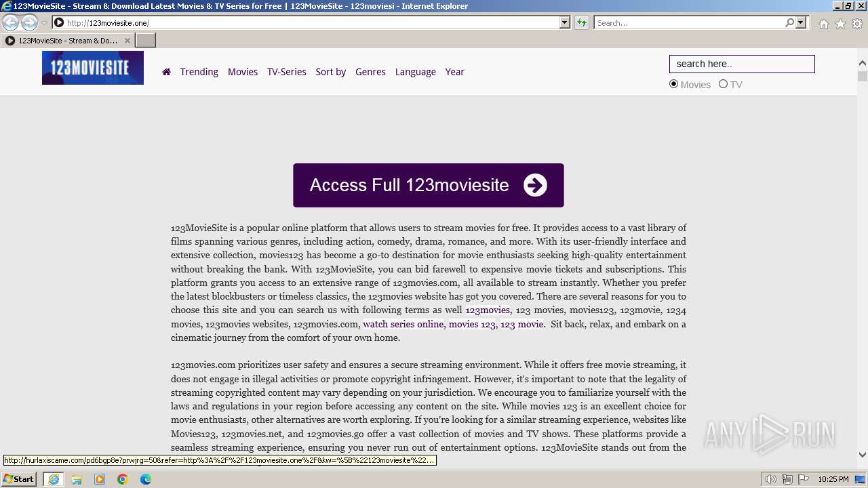This screenshot has height=488, width=868.
Task: Click the browser Forward arrow
Action: coord(29,23)
